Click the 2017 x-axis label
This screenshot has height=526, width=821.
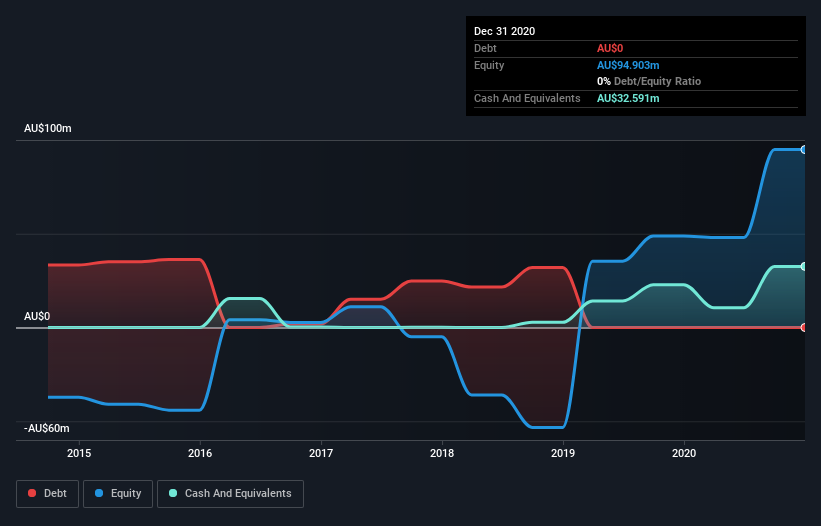(x=321, y=453)
